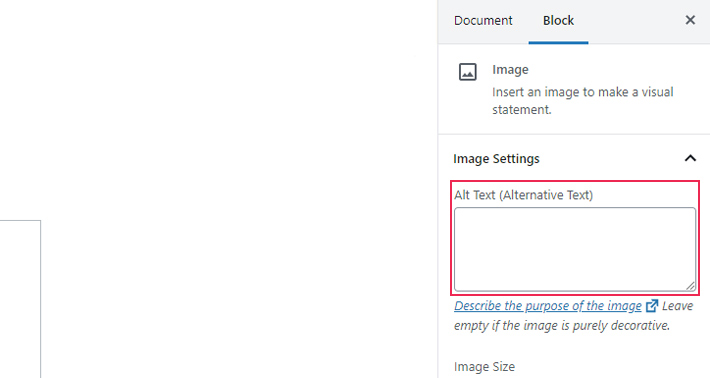Click the sidebar header between Block and close
The image size is (710, 378).
[634, 21]
